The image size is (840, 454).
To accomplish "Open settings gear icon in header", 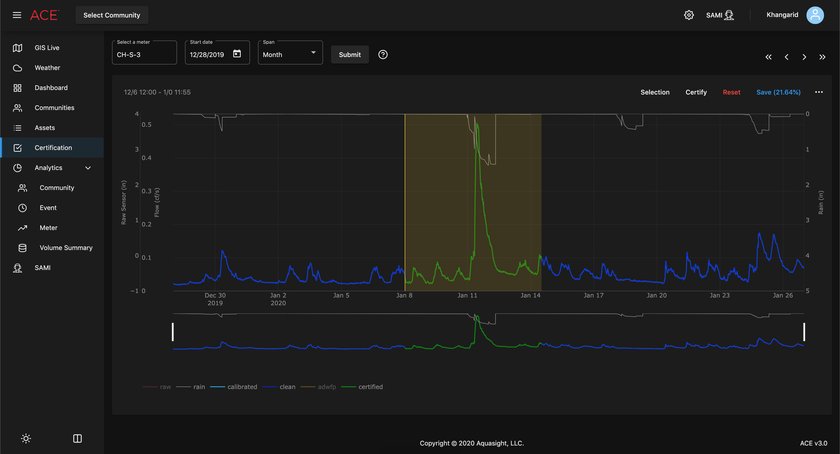I will point(689,15).
